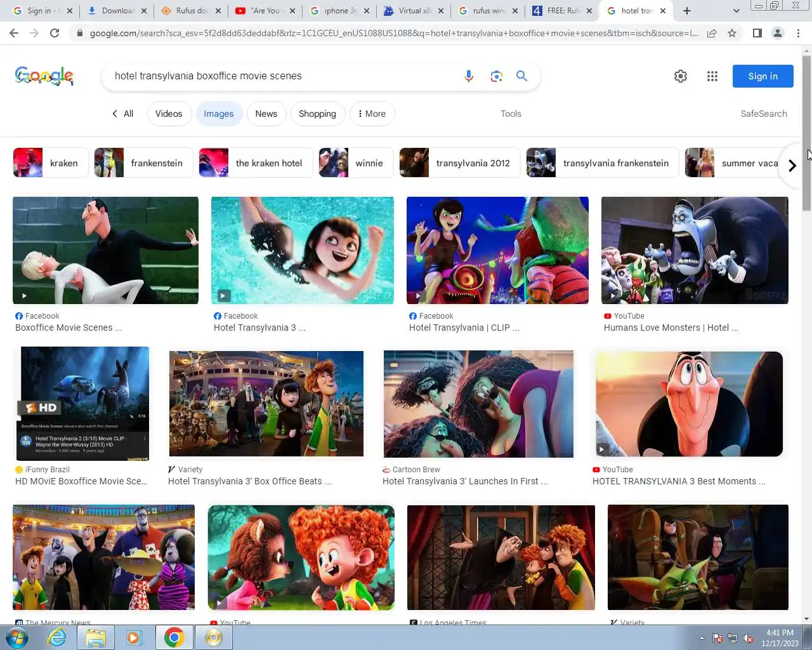Select the kraken hotel chip
Image resolution: width=812 pixels, height=650 pixels.
pos(256,163)
